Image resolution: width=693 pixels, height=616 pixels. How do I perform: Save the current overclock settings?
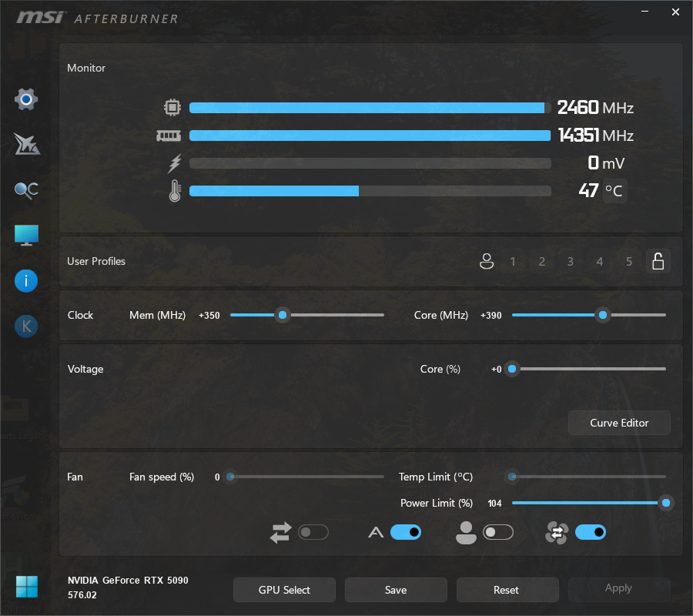tap(396, 590)
